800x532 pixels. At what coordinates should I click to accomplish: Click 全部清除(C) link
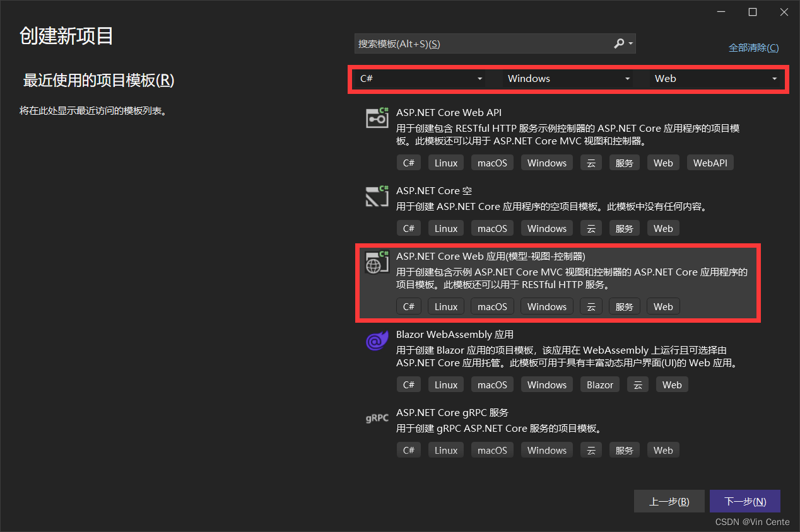(x=753, y=48)
